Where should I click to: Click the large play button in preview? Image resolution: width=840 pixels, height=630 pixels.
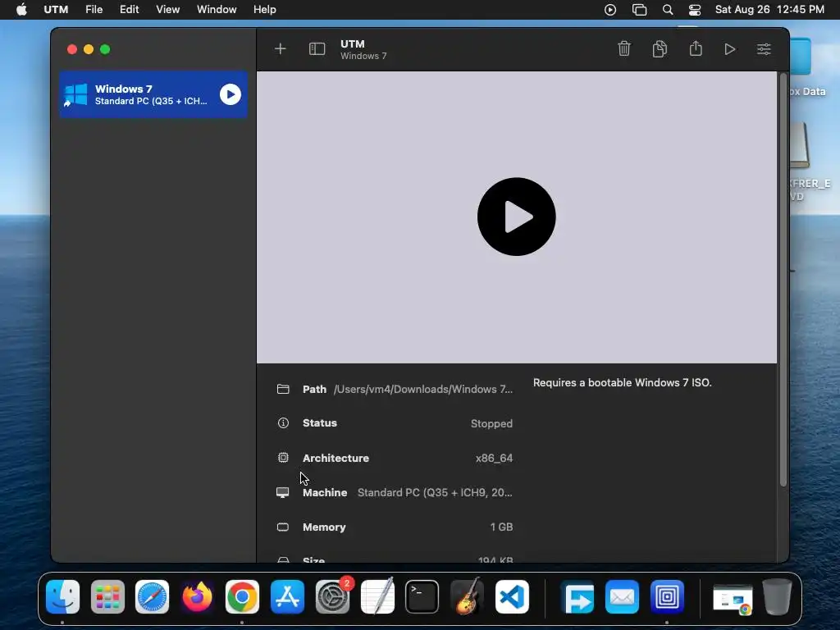[x=517, y=217]
